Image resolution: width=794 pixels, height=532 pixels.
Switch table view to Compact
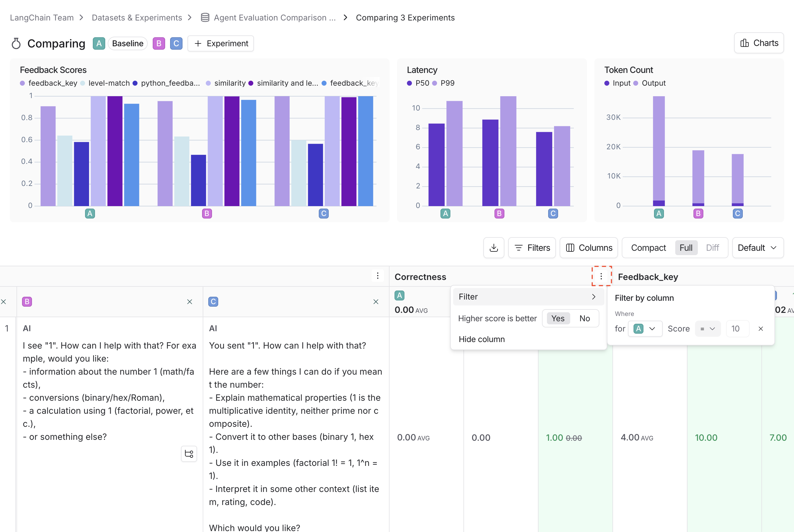648,248
